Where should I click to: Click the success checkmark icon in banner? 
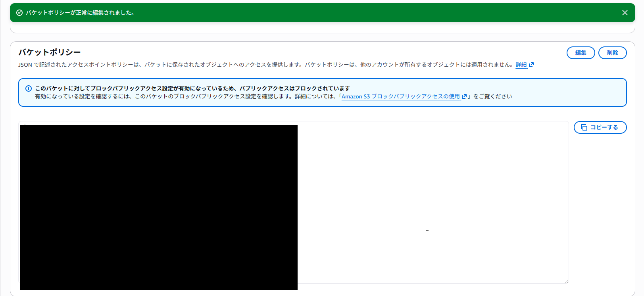click(19, 13)
